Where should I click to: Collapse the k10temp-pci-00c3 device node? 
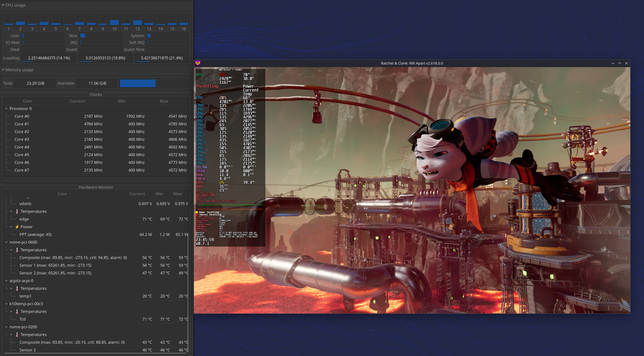[x=6, y=304]
